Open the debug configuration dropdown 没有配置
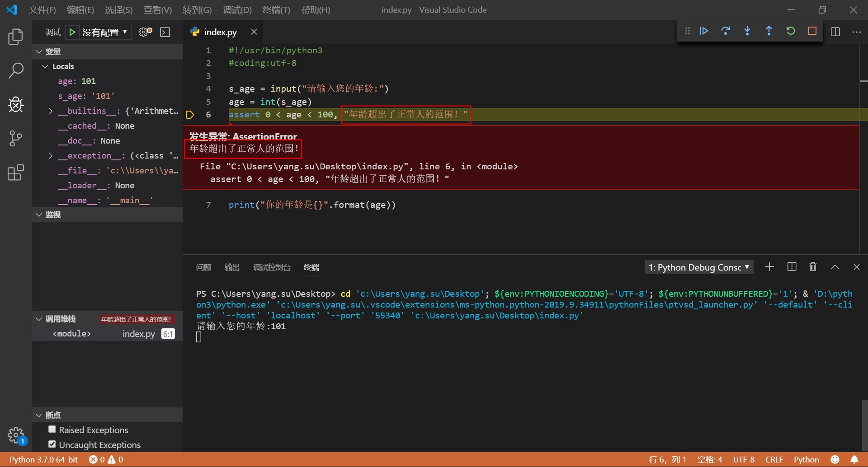Image resolution: width=868 pixels, height=467 pixels. [105, 32]
